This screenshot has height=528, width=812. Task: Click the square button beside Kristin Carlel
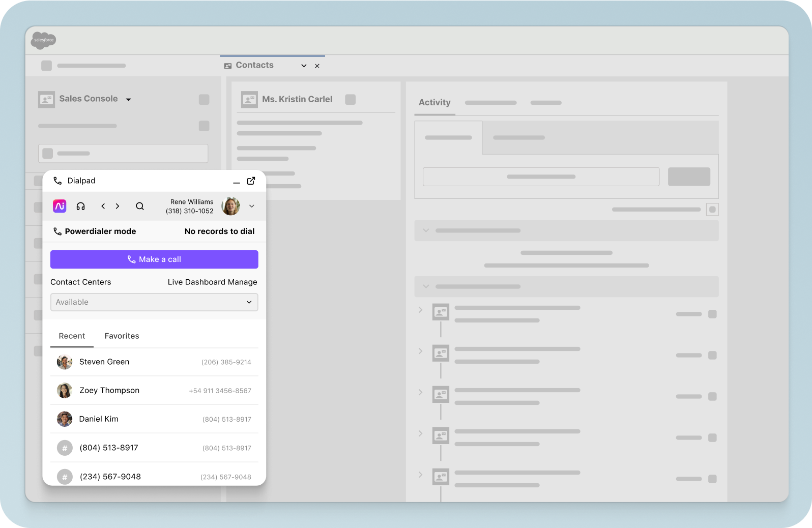click(350, 99)
